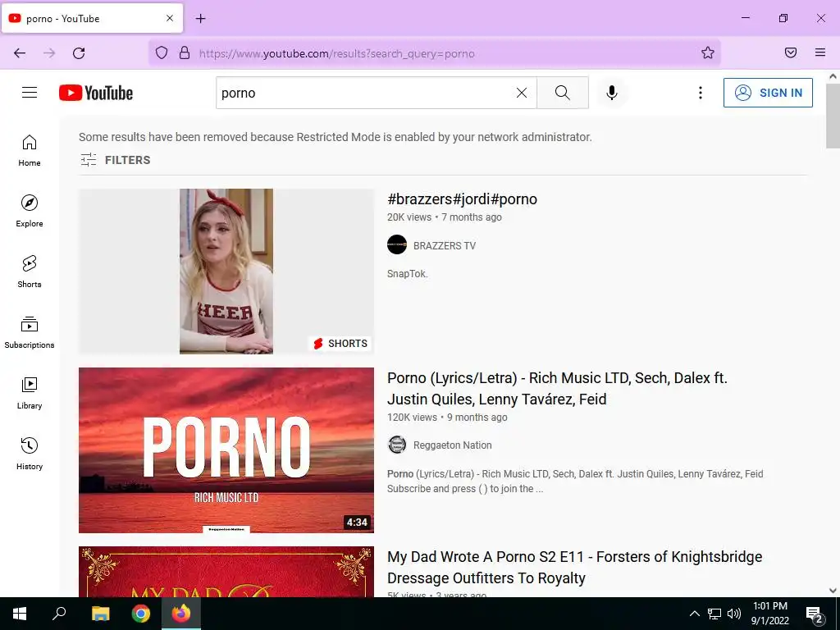840x630 pixels.
Task: Click the Firefox taskbar icon
Action: (x=181, y=614)
